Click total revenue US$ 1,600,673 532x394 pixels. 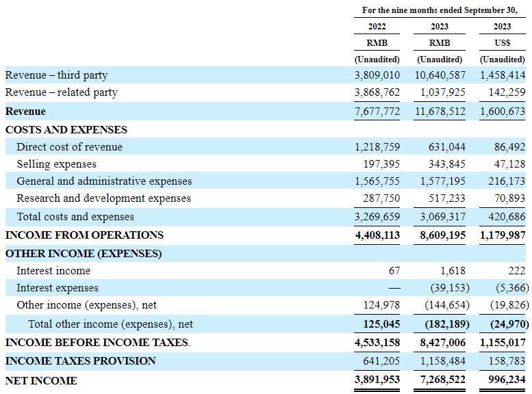click(x=503, y=111)
